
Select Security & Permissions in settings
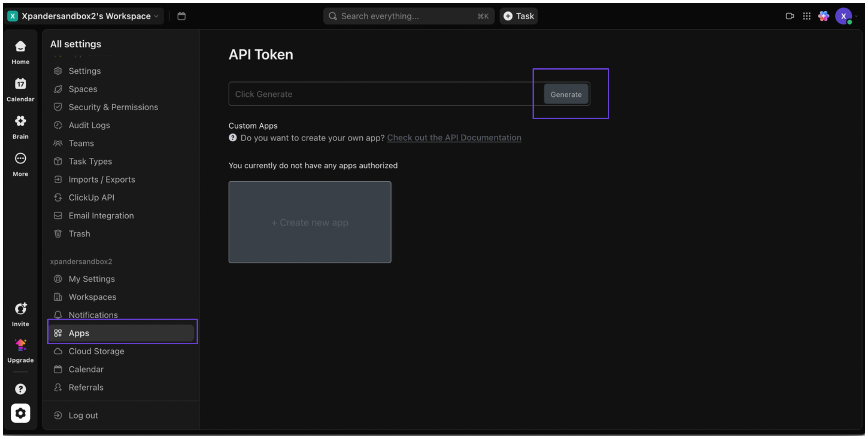pyautogui.click(x=113, y=107)
